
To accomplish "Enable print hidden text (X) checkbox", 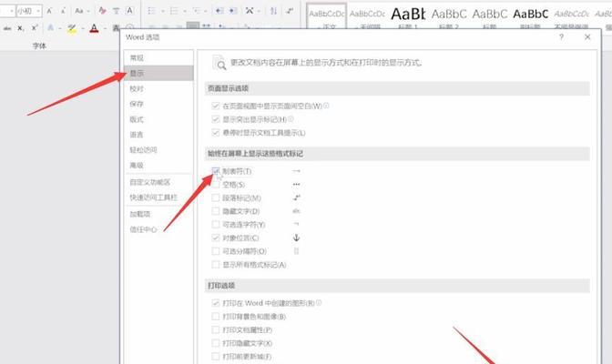I will [x=216, y=343].
